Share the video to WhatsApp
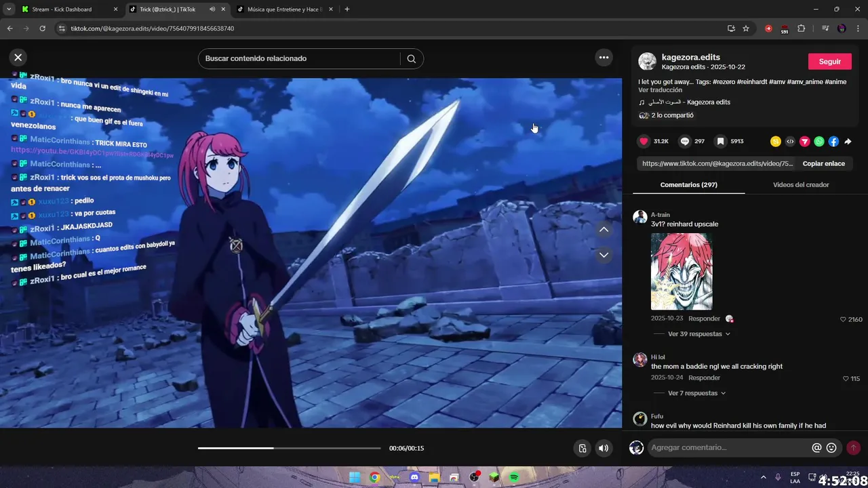The width and height of the screenshot is (868, 488). pyautogui.click(x=819, y=142)
